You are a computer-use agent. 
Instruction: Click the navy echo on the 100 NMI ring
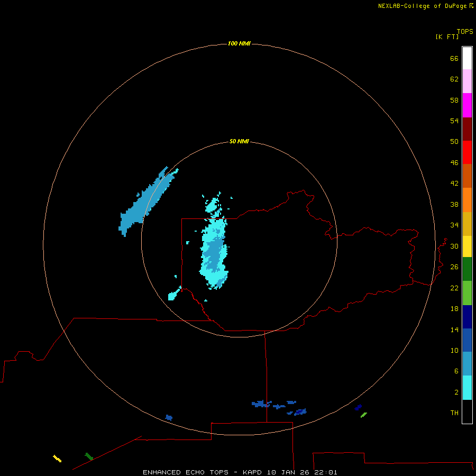click(358, 407)
